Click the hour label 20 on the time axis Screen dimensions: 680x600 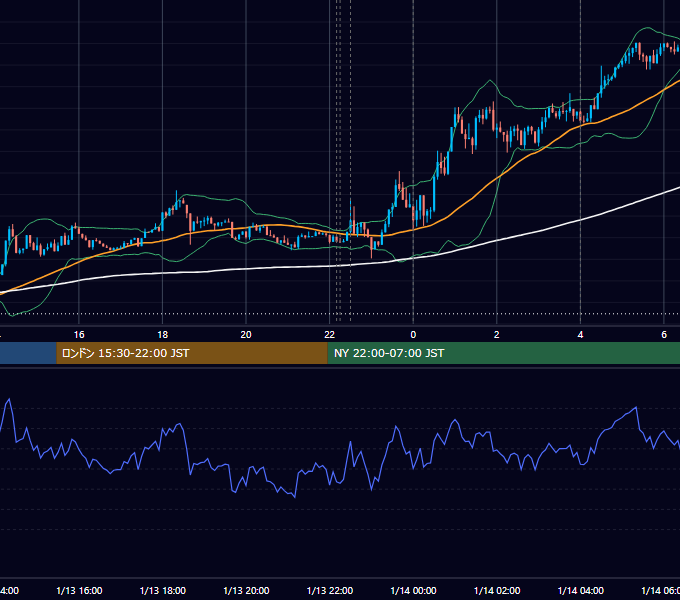pyautogui.click(x=246, y=335)
